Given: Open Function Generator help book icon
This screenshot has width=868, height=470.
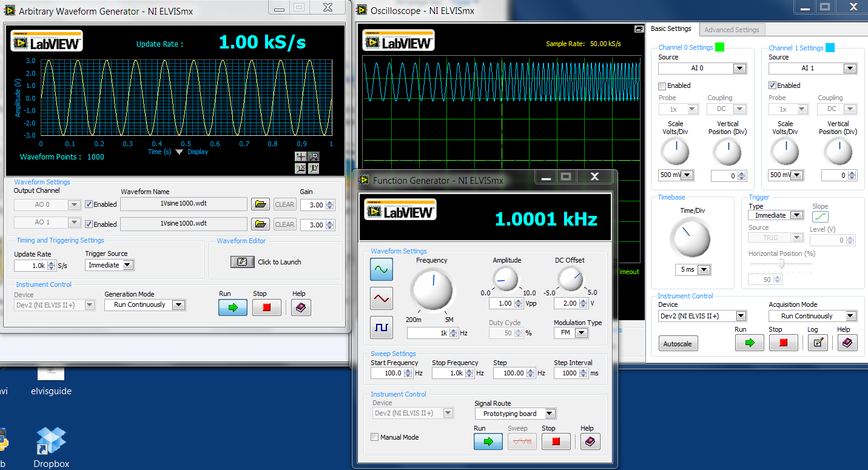Looking at the screenshot, I should (590, 441).
